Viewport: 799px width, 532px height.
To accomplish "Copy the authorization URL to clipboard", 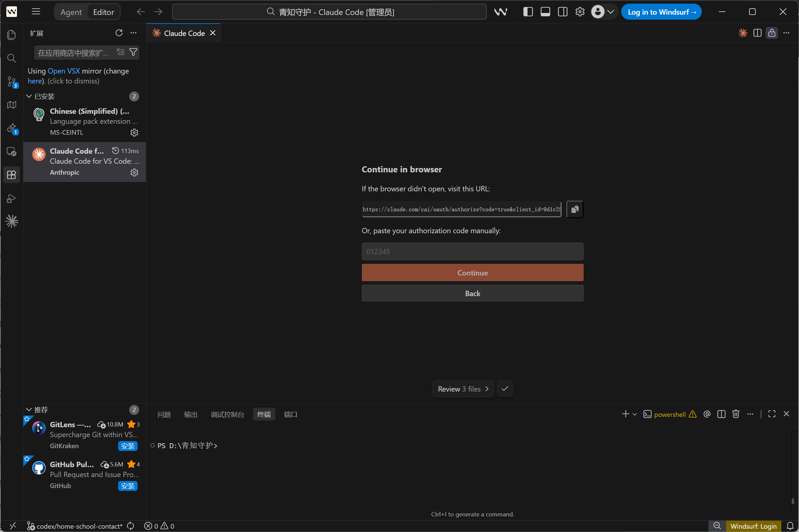I will coord(575,209).
